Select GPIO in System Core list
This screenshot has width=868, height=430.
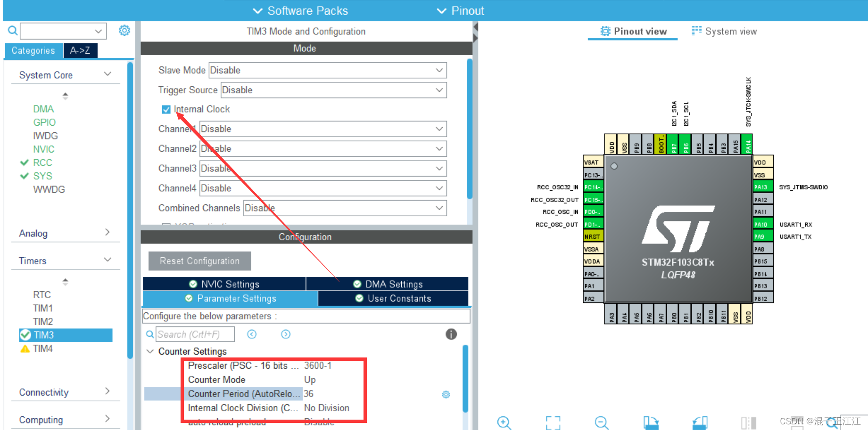click(44, 122)
